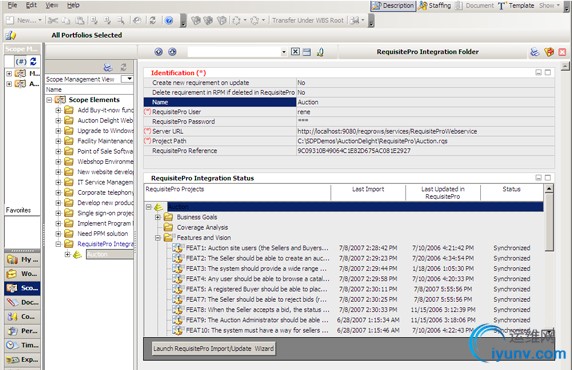Click the refresh arrows toolbar icon
The height and width of the screenshot is (370, 572).
point(152,20)
